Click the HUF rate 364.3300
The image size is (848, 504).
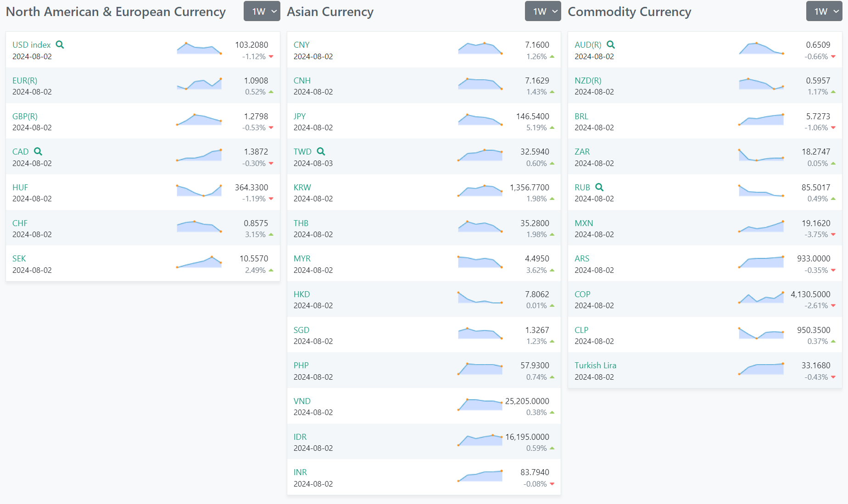[x=251, y=187]
